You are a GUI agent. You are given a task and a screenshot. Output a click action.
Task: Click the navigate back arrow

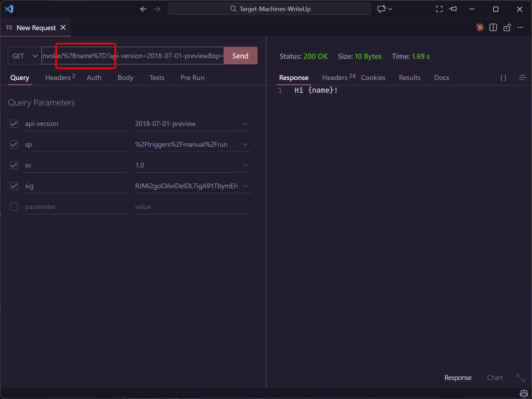144,9
